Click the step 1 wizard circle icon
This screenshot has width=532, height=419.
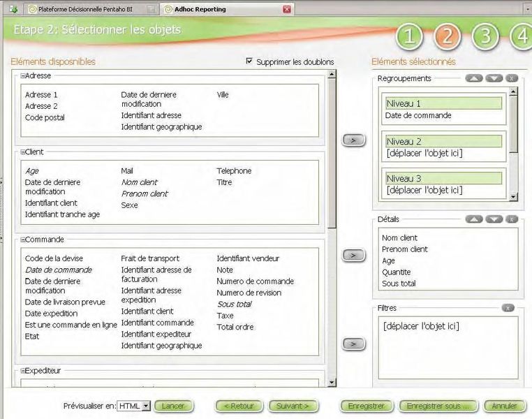pyautogui.click(x=411, y=37)
